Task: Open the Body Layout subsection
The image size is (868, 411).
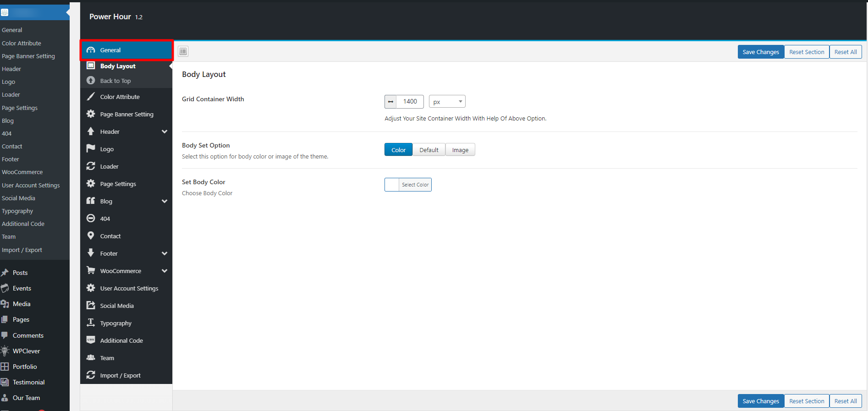Action: point(126,66)
